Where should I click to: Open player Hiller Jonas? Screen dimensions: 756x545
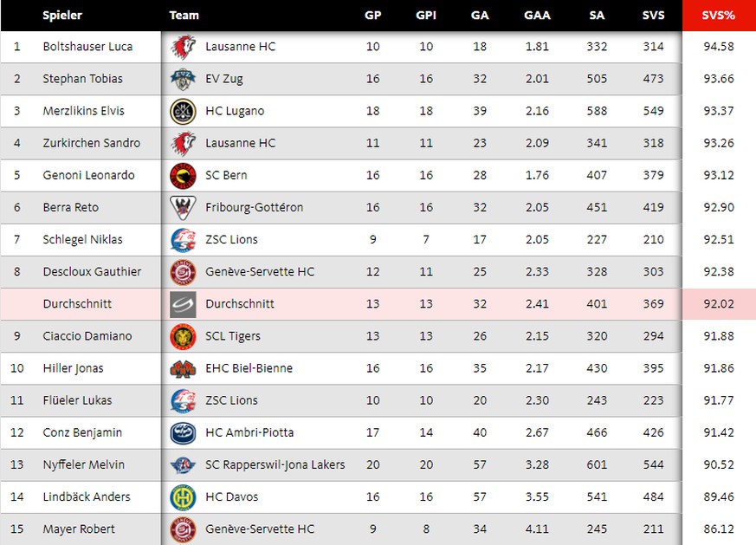(x=73, y=368)
